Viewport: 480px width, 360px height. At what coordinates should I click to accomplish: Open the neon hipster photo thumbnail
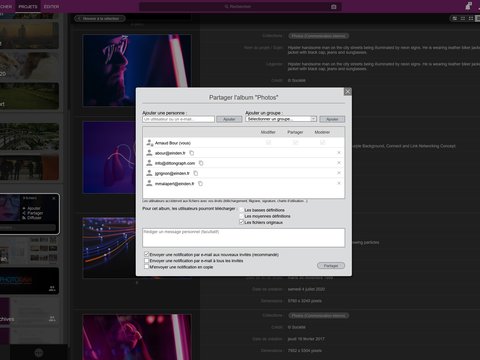click(137, 70)
